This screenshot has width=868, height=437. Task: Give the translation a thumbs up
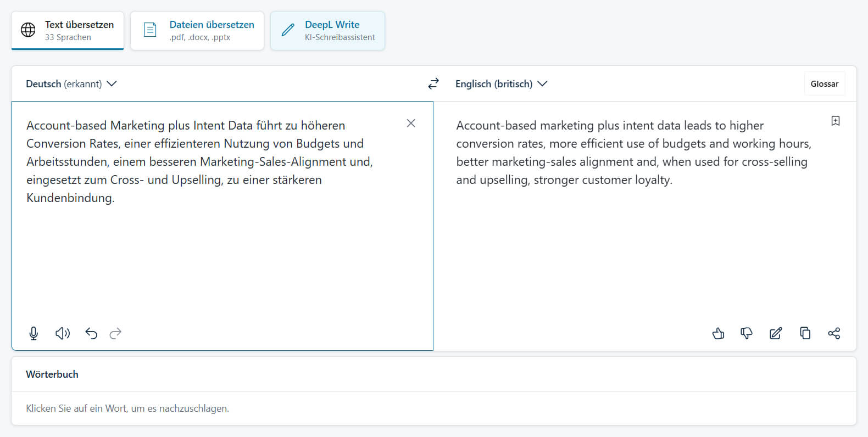pos(718,333)
